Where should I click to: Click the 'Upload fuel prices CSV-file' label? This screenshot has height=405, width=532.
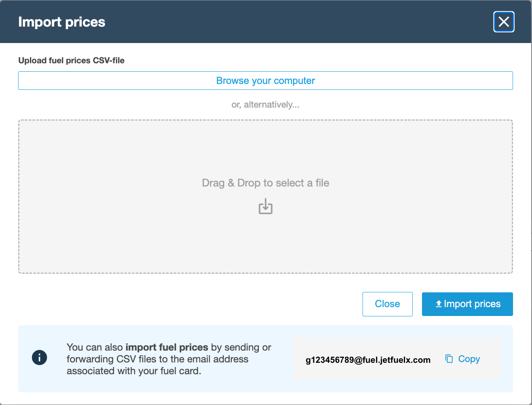[71, 60]
